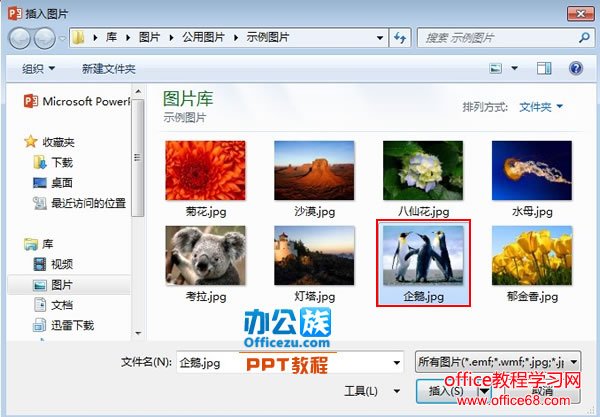Screen dimensions: 600x417
Task: Open the view options dropdown arrow
Action: tap(515, 68)
